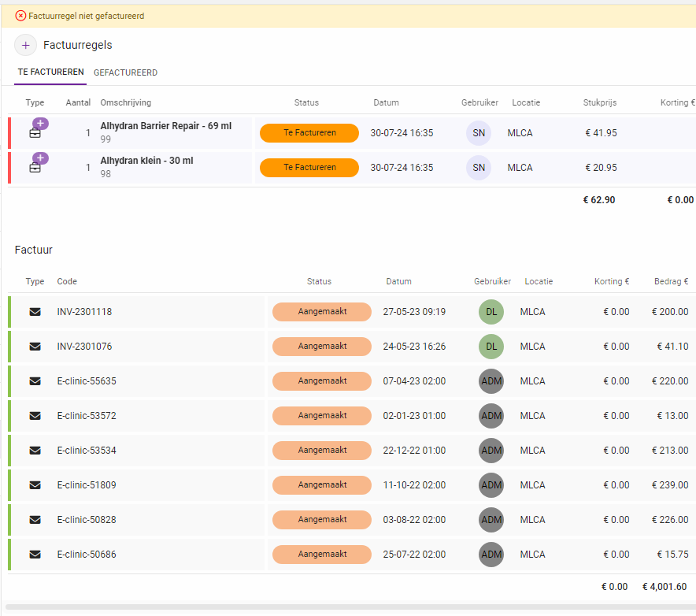The image size is (696, 616).
Task: Click error icon in the yellow warning banner
Action: click(x=20, y=16)
